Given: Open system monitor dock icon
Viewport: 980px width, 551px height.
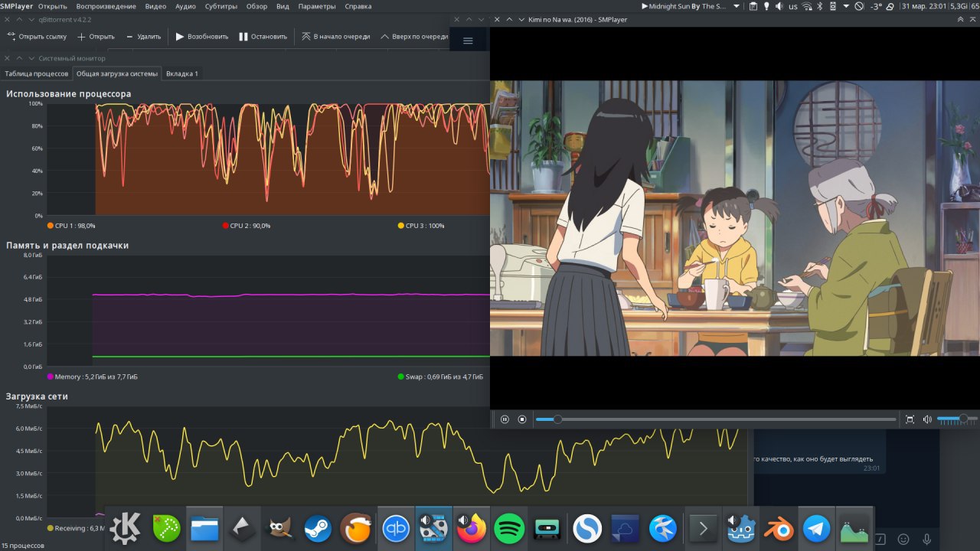Looking at the screenshot, I should tap(855, 528).
